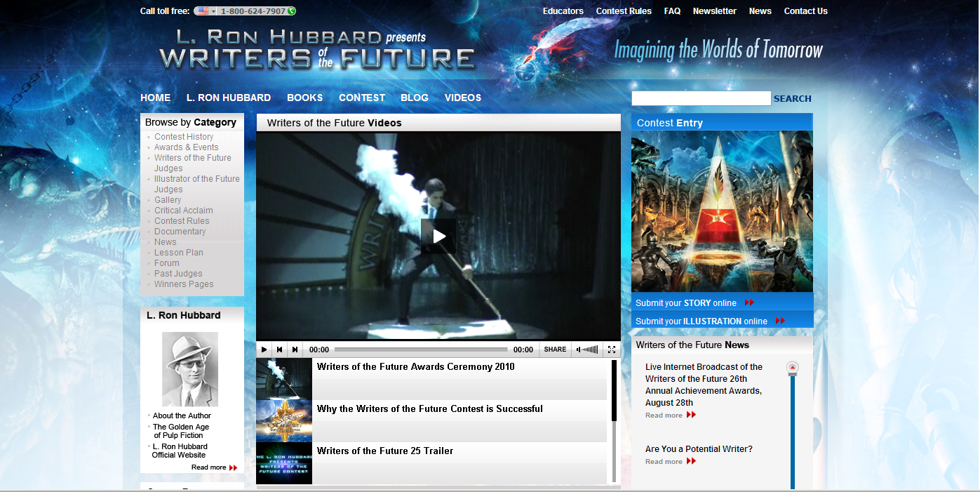Click news scroll-up arrow button
The image size is (980, 492).
pyautogui.click(x=793, y=368)
